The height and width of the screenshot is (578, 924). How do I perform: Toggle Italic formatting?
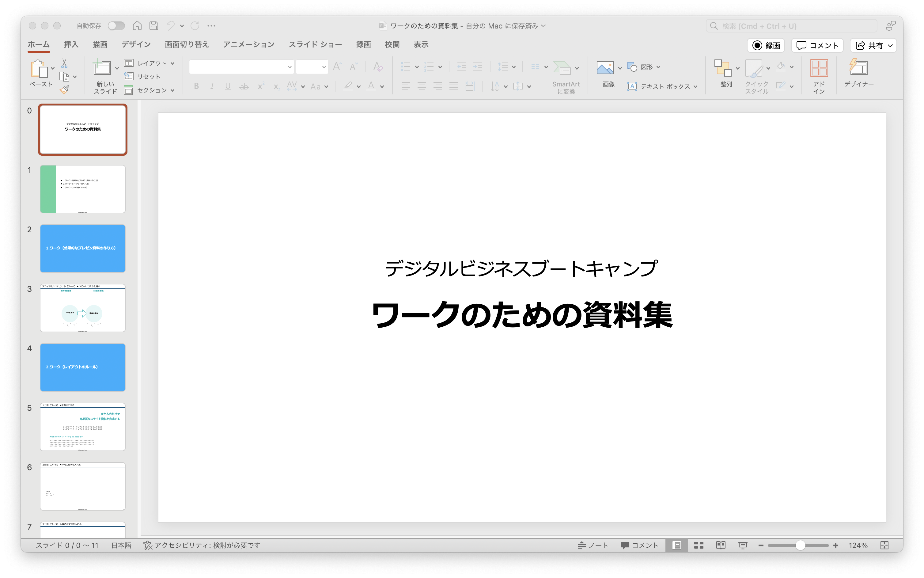[212, 86]
